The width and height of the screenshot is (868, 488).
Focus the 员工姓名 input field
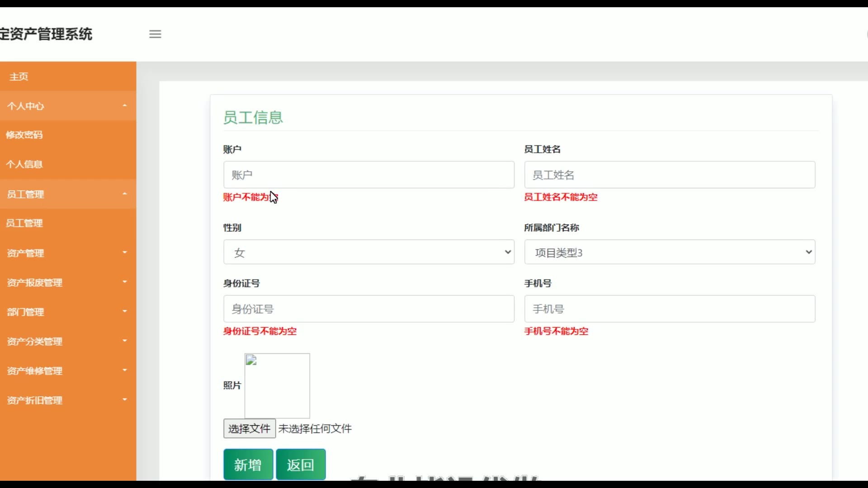click(x=670, y=175)
